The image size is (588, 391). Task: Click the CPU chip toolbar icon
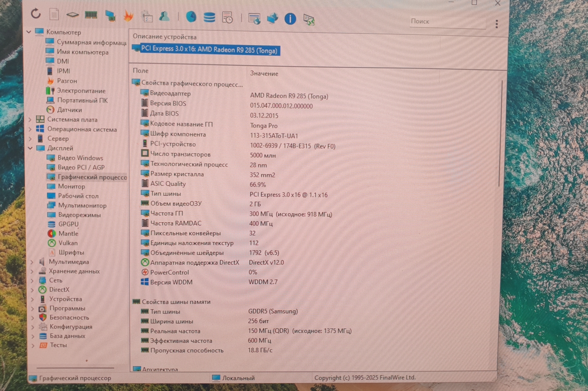(73, 15)
